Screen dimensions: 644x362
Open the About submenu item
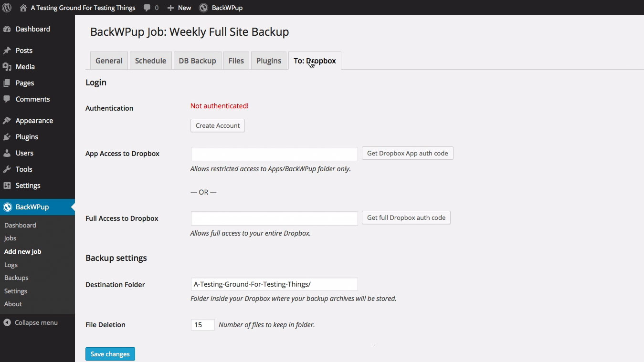coord(13,304)
